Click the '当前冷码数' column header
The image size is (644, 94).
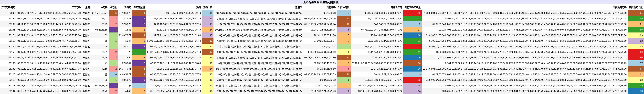344,8
